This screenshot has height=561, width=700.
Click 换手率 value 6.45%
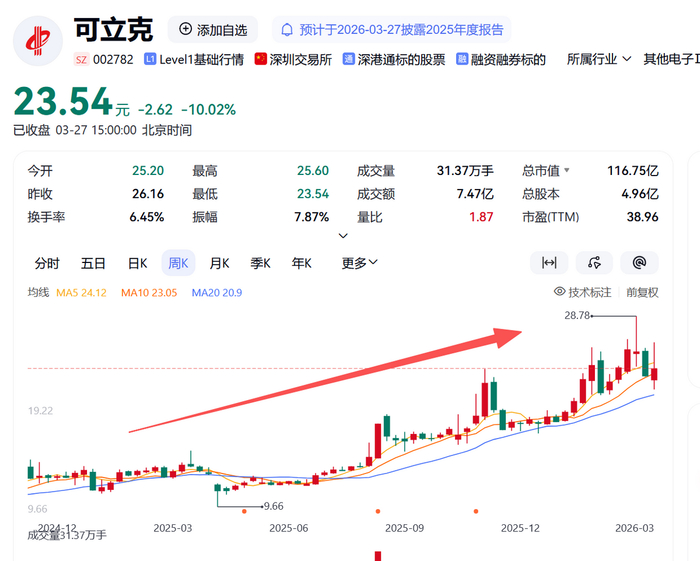coord(147,217)
